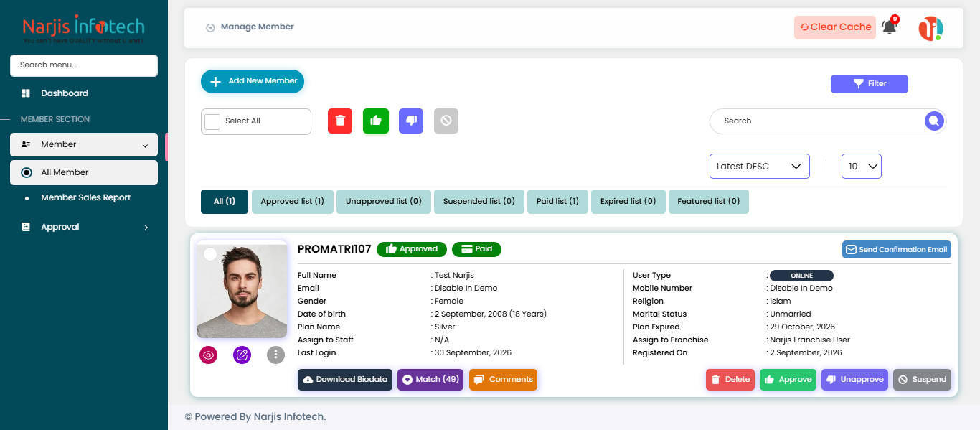Click the ONLINE user type badge
Viewport: 980px width, 430px height.
(x=801, y=276)
